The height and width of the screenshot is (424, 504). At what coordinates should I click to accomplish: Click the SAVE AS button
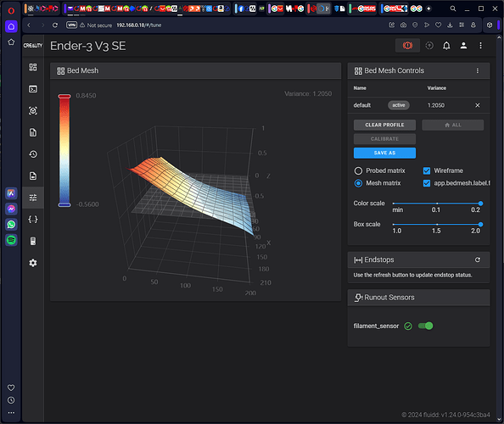384,153
